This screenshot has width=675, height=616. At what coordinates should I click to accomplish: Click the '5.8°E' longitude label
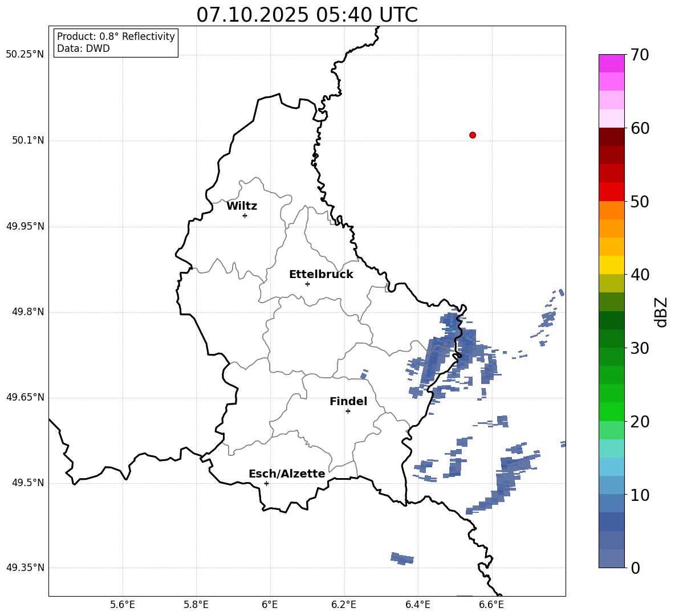click(x=196, y=605)
